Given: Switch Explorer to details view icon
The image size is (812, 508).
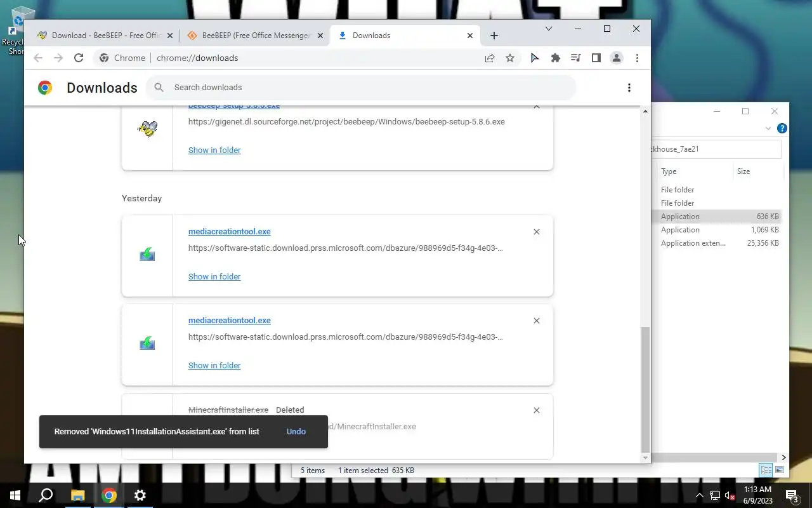Looking at the screenshot, I should 766,471.
